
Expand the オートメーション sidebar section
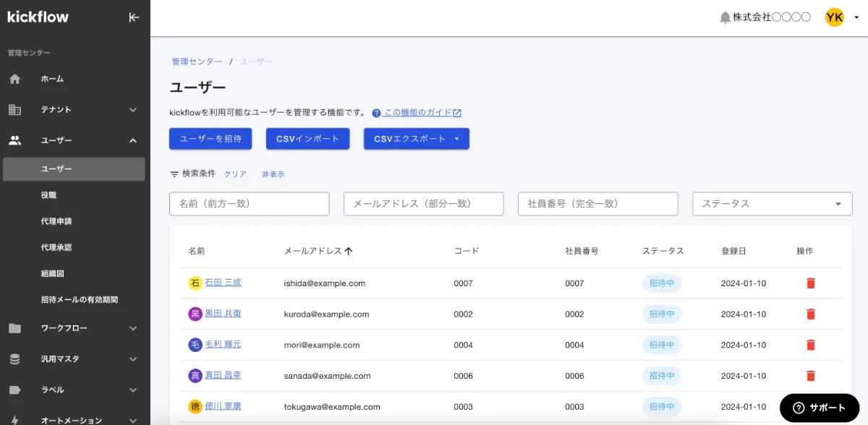[x=133, y=420]
